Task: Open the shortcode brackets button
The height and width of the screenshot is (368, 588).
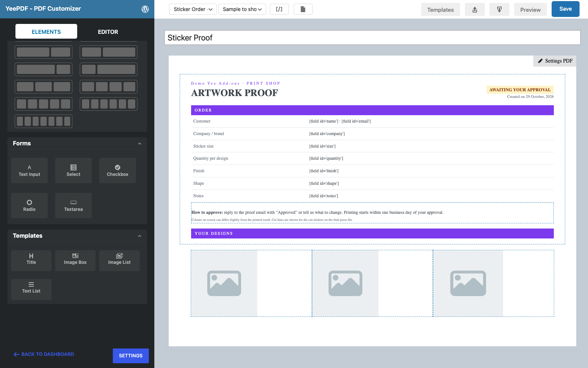Action: 279,9
